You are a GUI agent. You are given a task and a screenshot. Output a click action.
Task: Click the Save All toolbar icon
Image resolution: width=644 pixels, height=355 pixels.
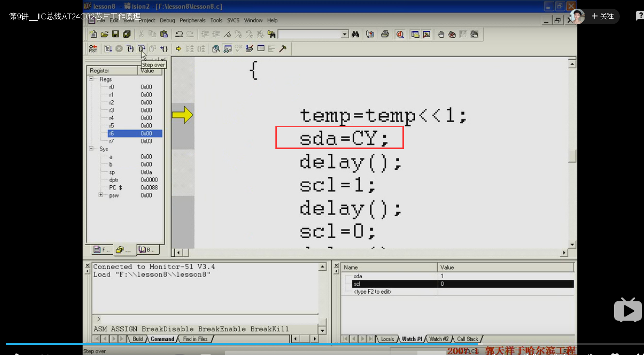[x=127, y=34]
